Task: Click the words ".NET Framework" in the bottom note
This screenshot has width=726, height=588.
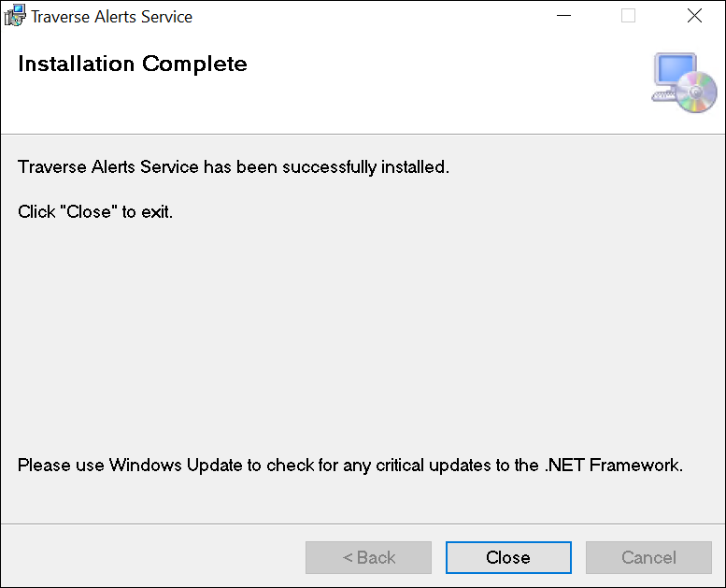Action: point(613,465)
